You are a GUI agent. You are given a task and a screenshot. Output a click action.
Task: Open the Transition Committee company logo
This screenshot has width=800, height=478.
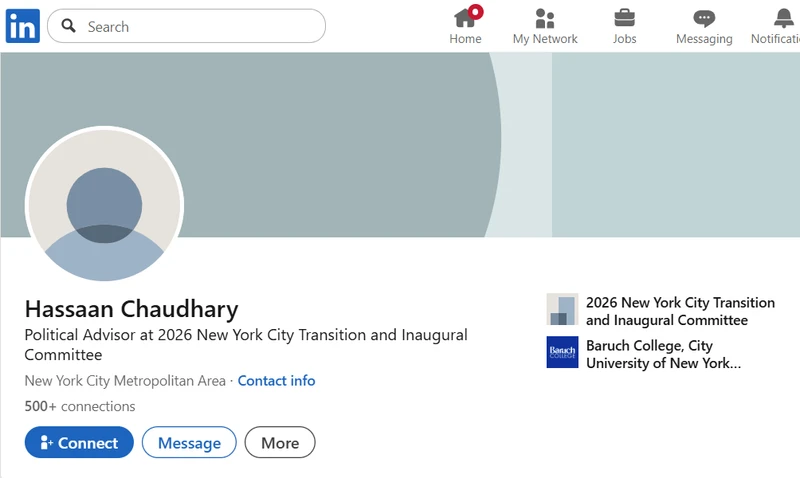tap(562, 309)
